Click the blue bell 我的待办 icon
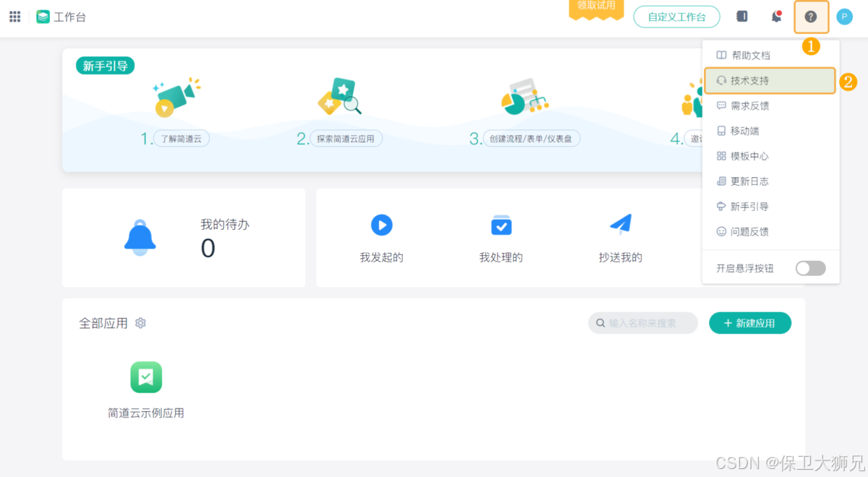Image resolution: width=868 pixels, height=477 pixels. click(x=140, y=237)
